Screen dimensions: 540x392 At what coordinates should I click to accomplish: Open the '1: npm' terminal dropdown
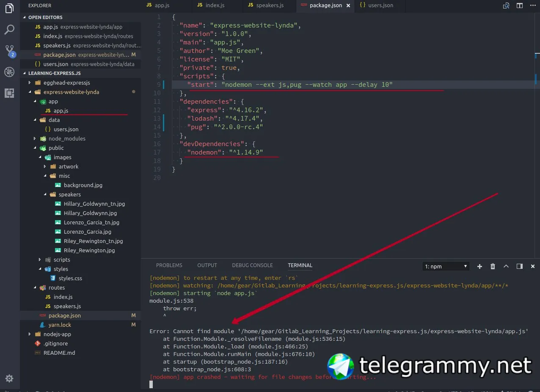coord(446,266)
